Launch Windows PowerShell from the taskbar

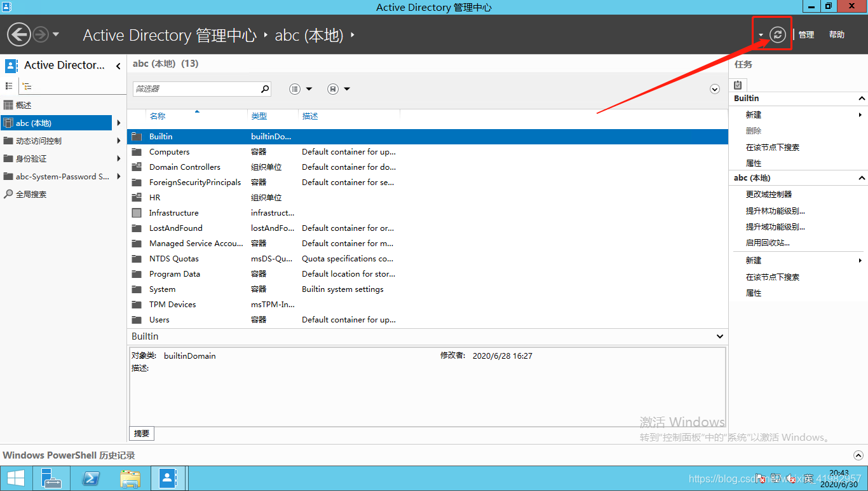click(91, 478)
